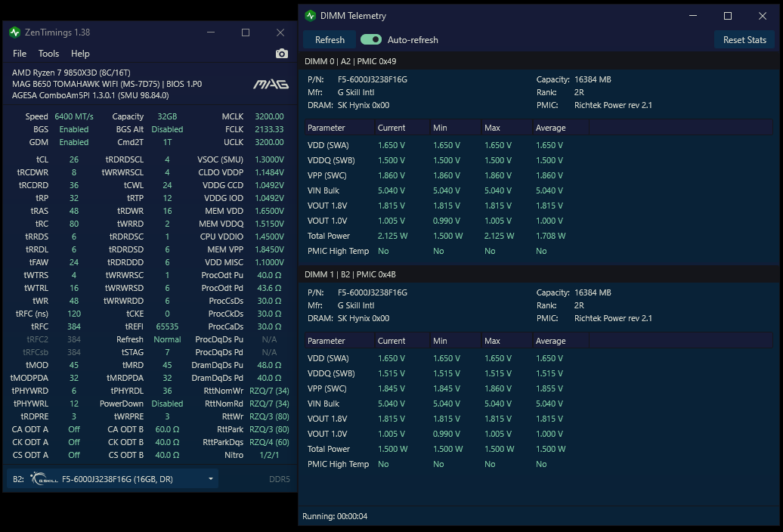Click the ZenTimings app icon in title bar

pos(14,32)
